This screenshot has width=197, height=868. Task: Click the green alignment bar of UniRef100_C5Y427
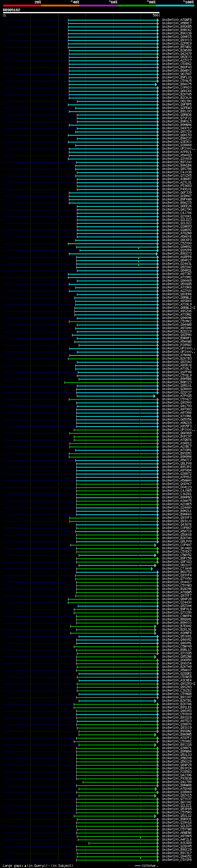[x=114, y=399]
